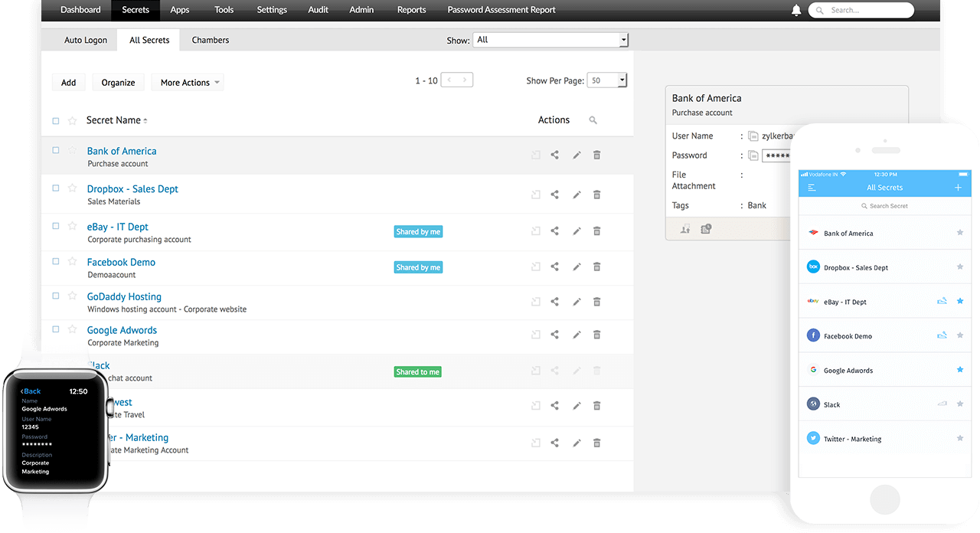Screen dimensions: 980x533
Task: Open notifications bell icon
Action: (796, 10)
